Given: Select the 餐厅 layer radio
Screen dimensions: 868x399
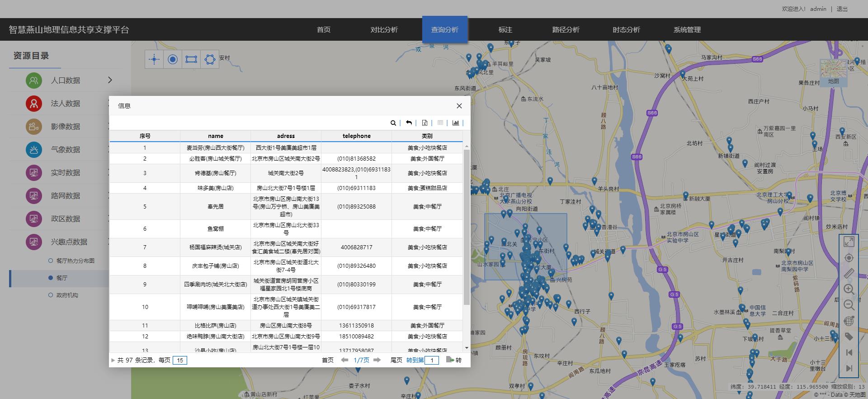Looking at the screenshot, I should point(51,278).
